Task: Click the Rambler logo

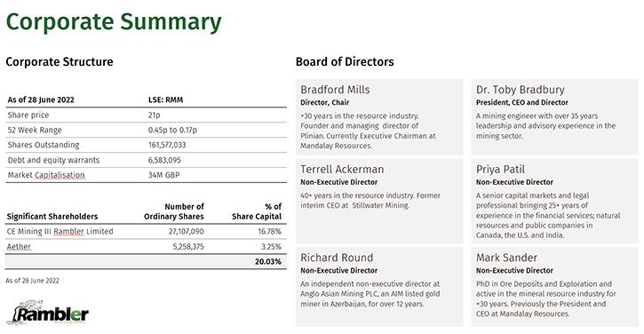Action: (48, 313)
